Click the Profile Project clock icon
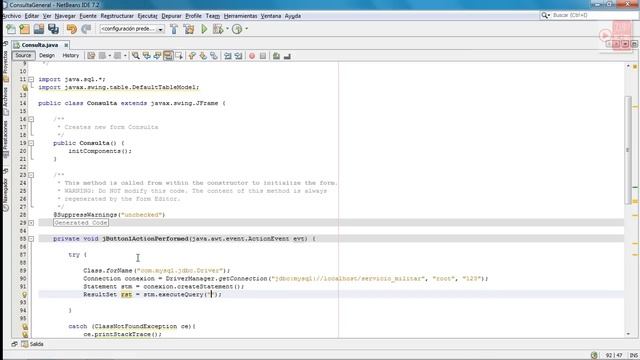The image size is (640, 360). pos(237,29)
